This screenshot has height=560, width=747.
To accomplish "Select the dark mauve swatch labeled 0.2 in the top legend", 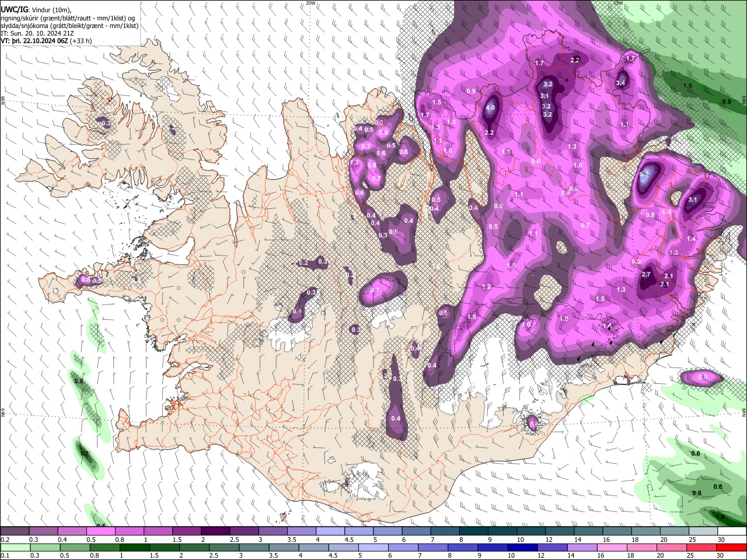I will click(x=15, y=531).
